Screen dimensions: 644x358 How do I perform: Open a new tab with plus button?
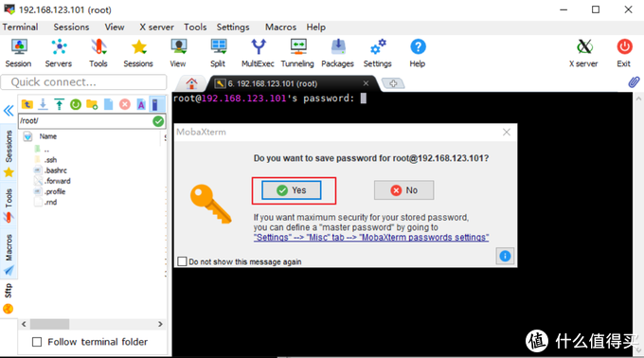(x=393, y=83)
